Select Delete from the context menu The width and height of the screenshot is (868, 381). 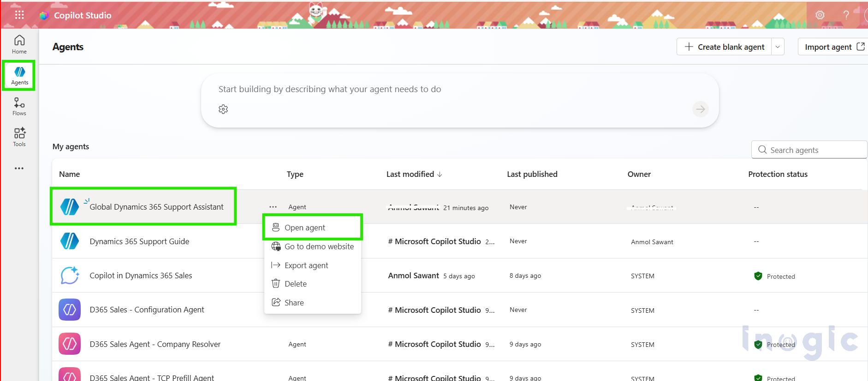(295, 284)
